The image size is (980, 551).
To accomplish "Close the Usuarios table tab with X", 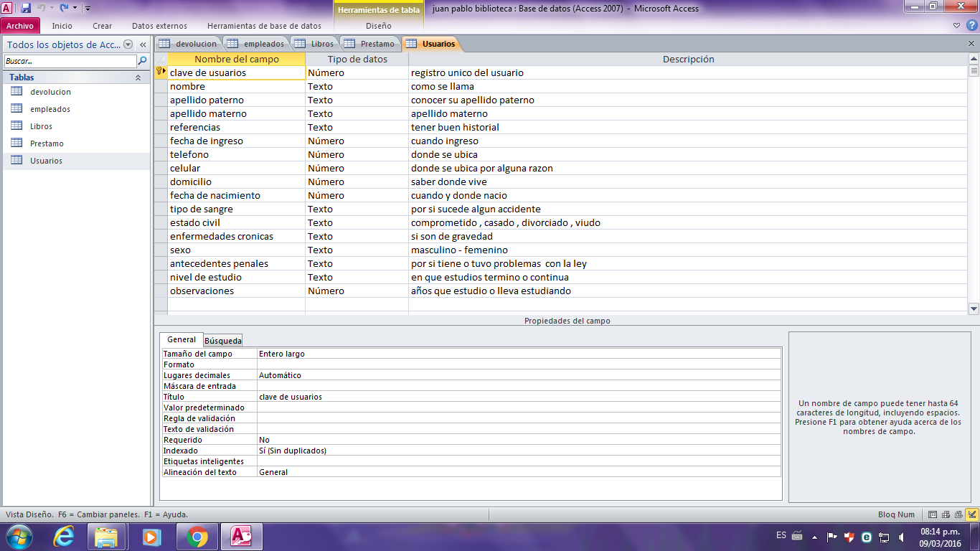I will pyautogui.click(x=972, y=44).
